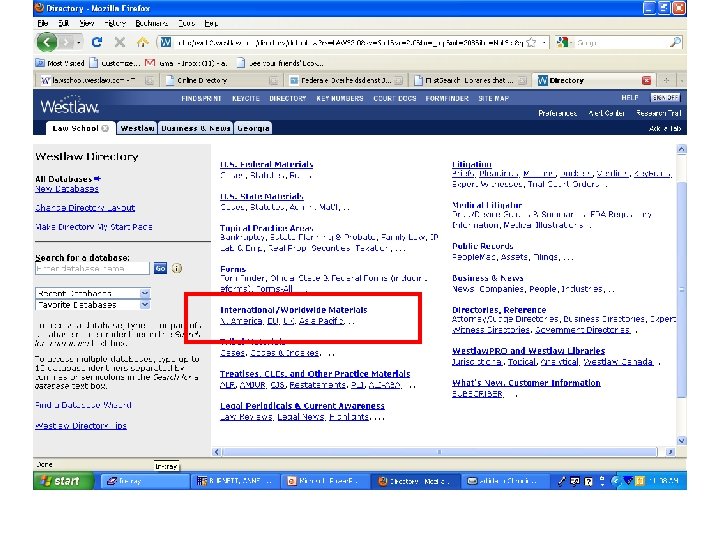Switch to the Federal Overbroad browser tab
The height and width of the screenshot is (540, 720).
(x=345, y=80)
